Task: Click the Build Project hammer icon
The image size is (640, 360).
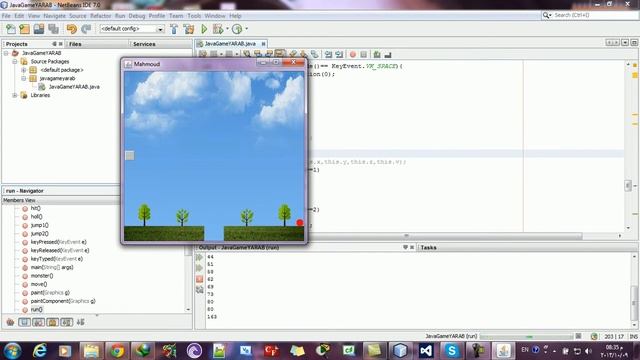Action: click(174, 29)
